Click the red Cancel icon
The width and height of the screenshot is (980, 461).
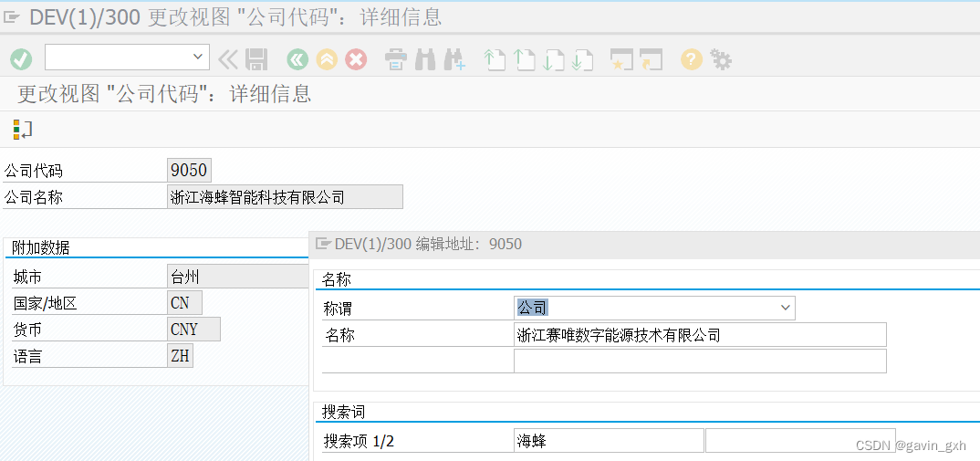point(356,60)
